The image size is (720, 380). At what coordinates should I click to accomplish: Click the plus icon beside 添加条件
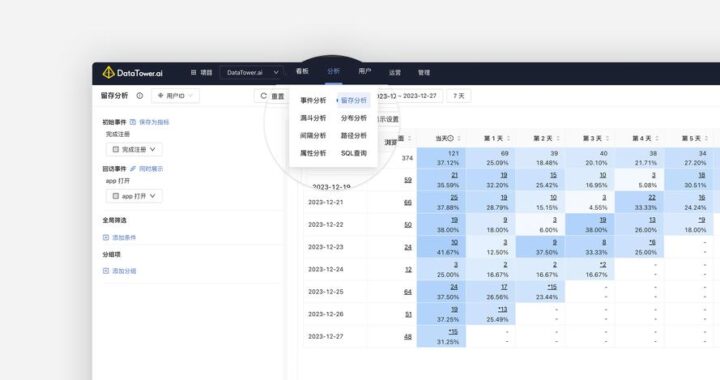106,237
